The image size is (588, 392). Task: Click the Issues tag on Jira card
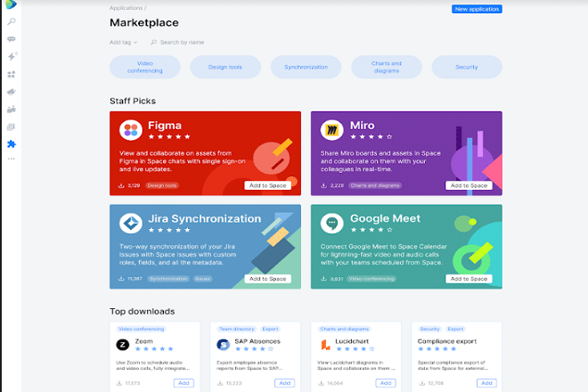pyautogui.click(x=203, y=279)
